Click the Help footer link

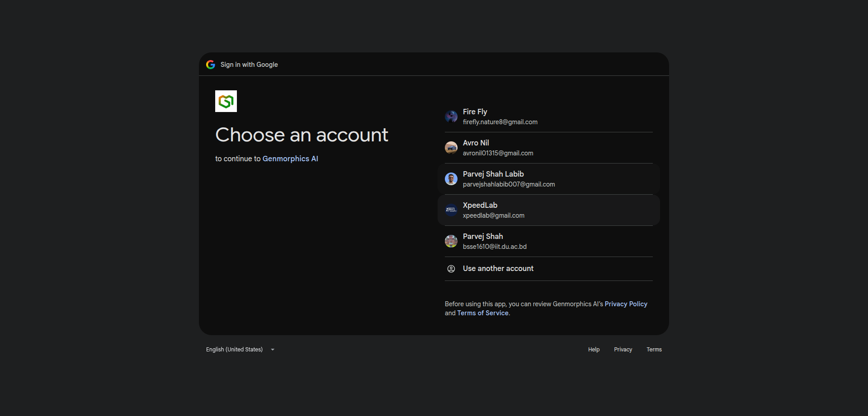594,350
